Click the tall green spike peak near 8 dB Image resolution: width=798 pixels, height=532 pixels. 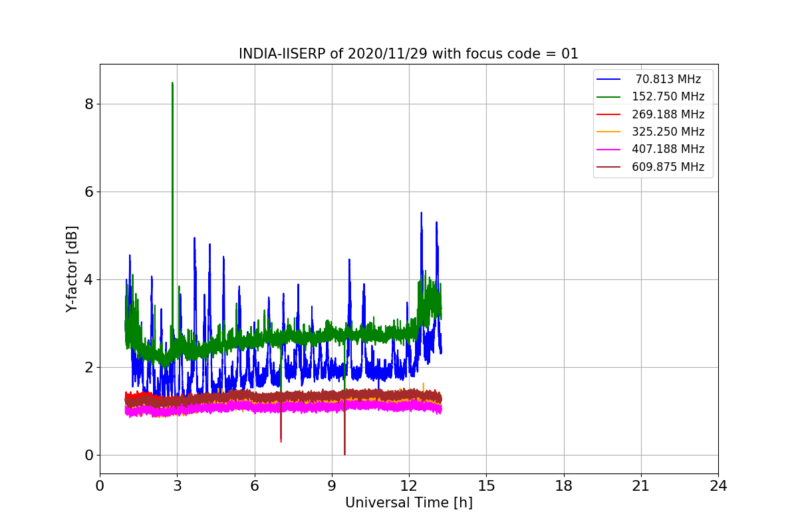point(172,84)
